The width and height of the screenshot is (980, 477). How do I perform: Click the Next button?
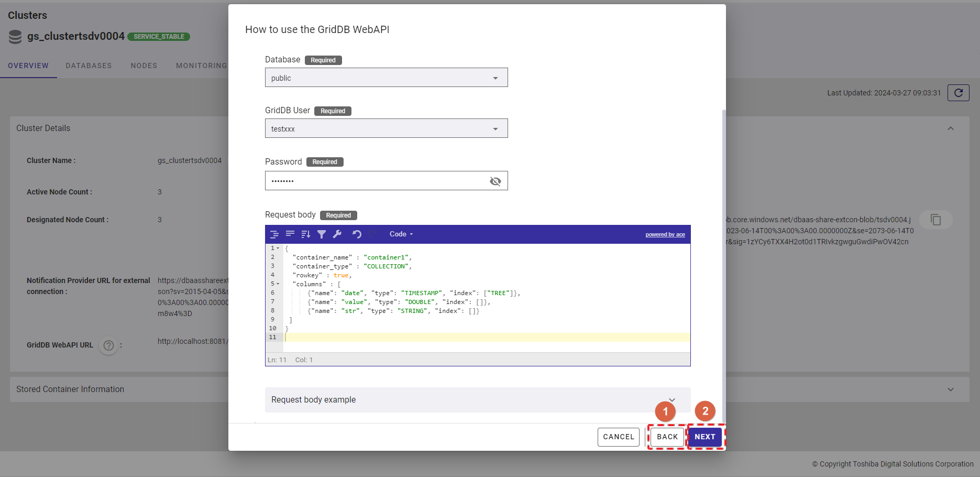pyautogui.click(x=704, y=437)
